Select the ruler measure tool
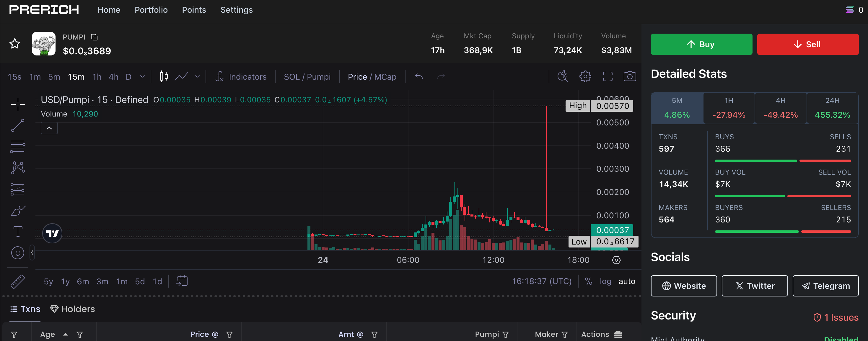This screenshot has height=341, width=868. coord(17,281)
